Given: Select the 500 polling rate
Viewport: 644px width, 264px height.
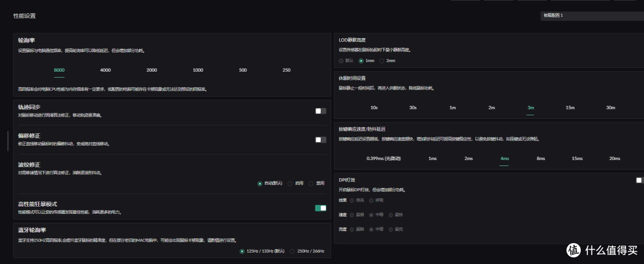Looking at the screenshot, I should (x=243, y=70).
